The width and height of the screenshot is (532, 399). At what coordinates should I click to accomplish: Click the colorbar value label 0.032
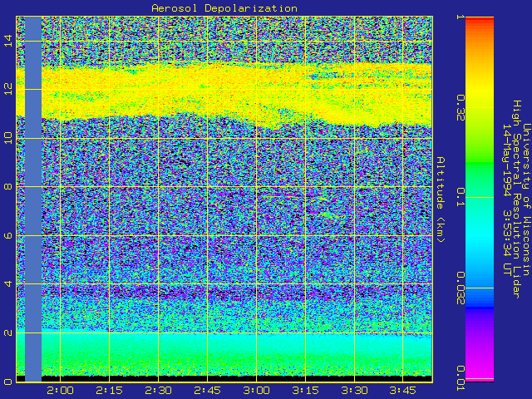tap(460, 288)
